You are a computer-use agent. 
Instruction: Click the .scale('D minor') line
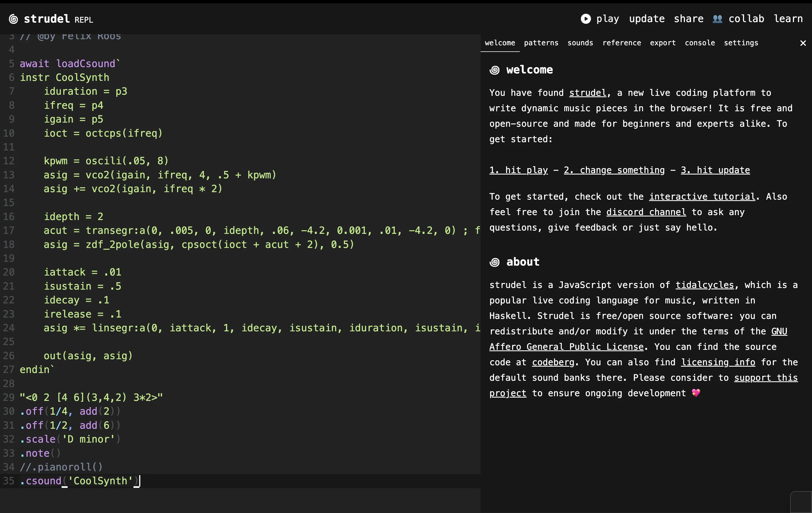[x=70, y=439]
